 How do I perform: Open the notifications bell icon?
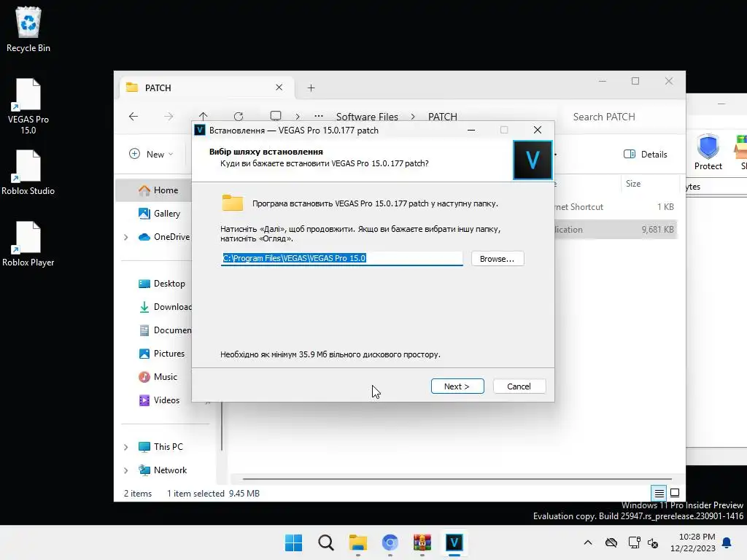727,542
